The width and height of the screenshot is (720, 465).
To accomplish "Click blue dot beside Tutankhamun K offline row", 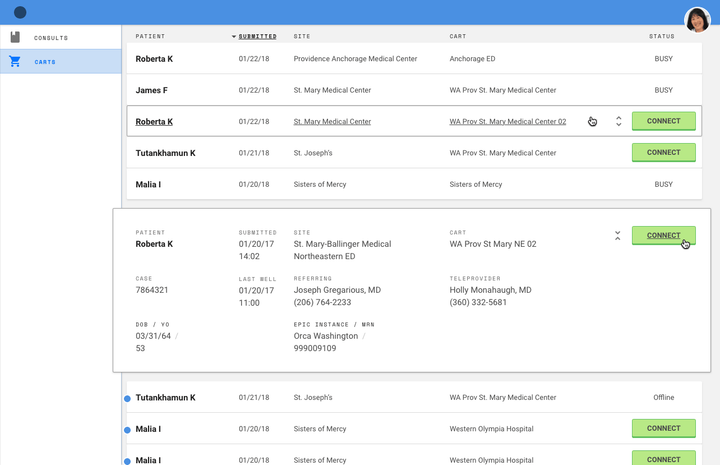I will click(127, 398).
